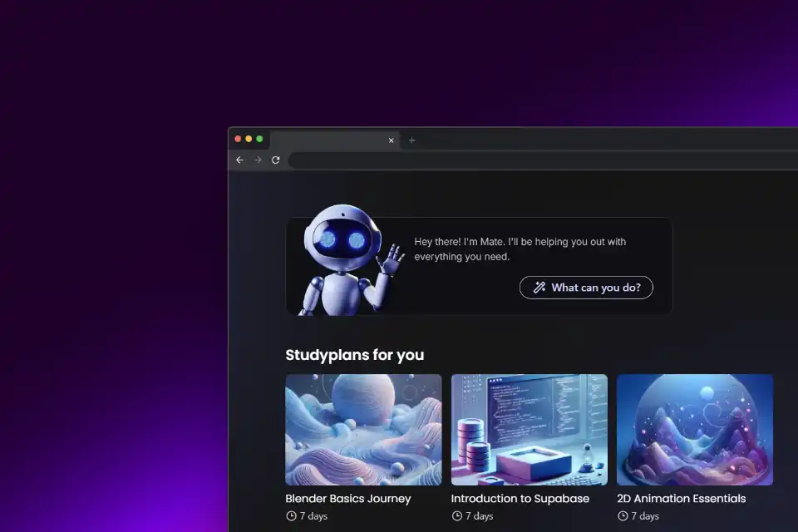Open the 2D Animation Essentials study plan
Image resolution: width=798 pixels, height=532 pixels.
click(x=681, y=498)
